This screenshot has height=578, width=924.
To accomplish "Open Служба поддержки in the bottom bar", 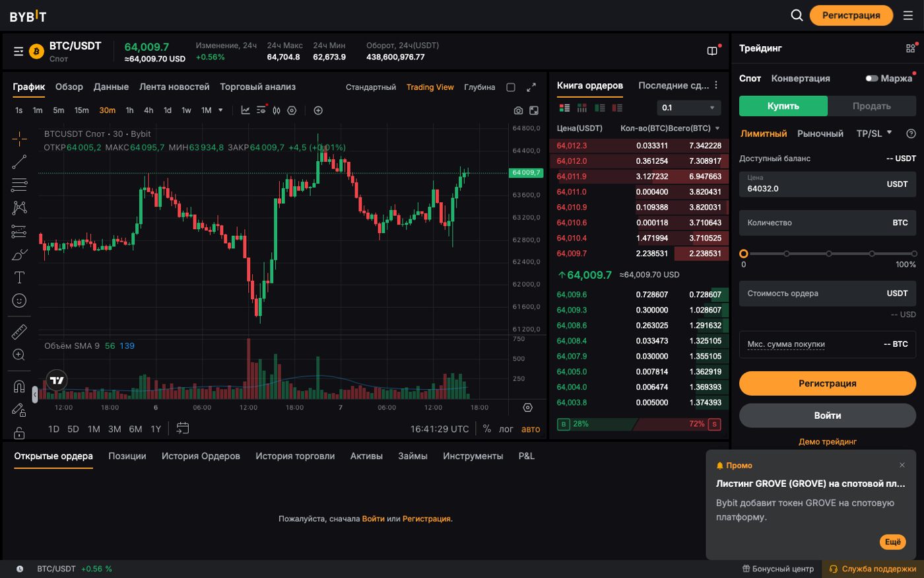I will coord(873,569).
